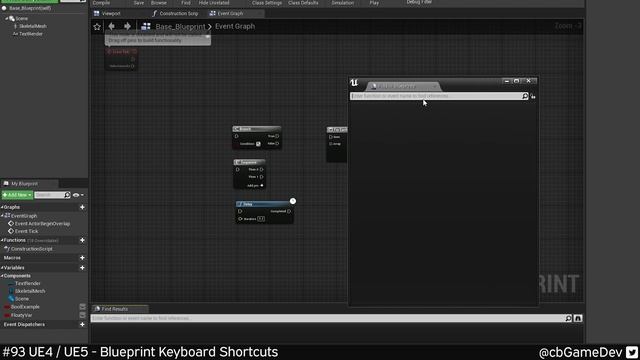Viewport: 640px width, 360px height.
Task: Click the Base_Blueprint breadcrumb link
Action: pyautogui.click(x=180, y=27)
